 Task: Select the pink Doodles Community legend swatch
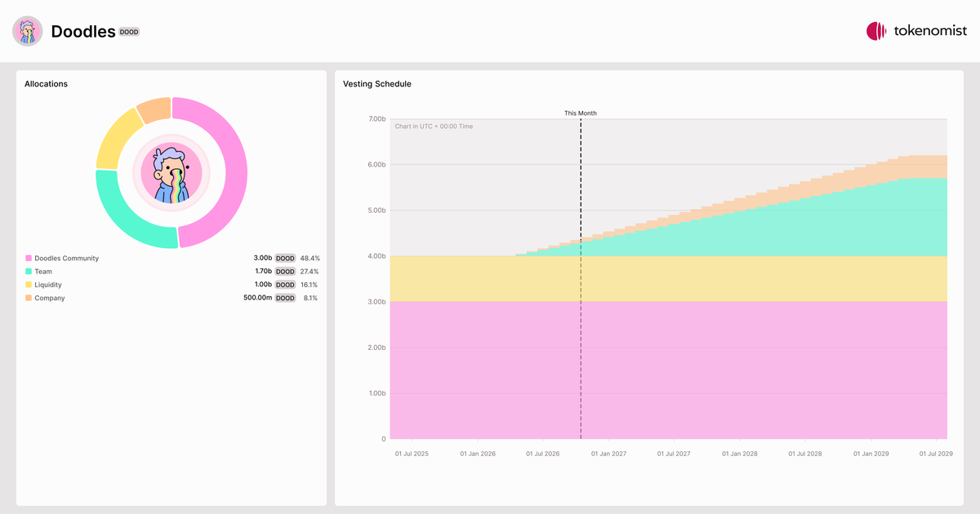pos(29,259)
